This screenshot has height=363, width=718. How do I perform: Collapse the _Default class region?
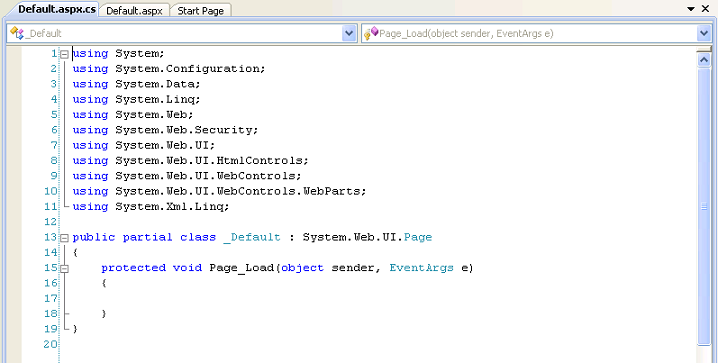64,238
